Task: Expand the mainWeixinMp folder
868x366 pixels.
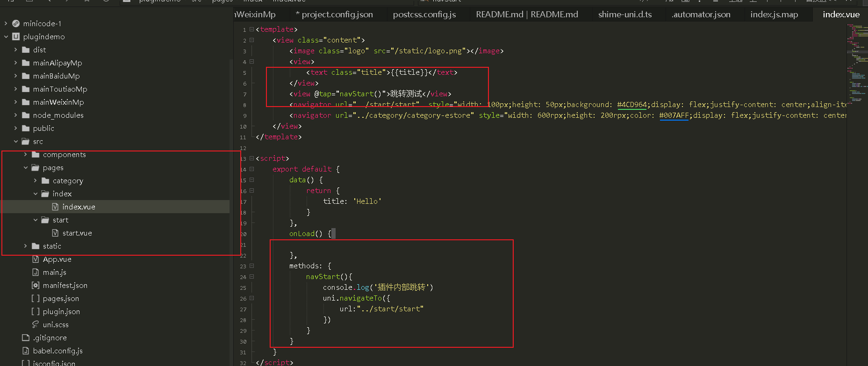Action: click(15, 102)
